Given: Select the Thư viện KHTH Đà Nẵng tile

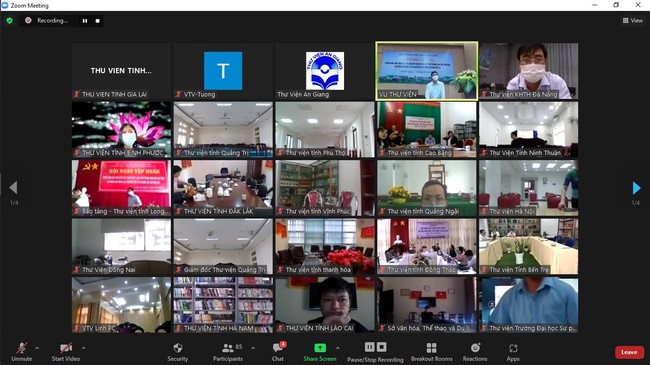Looking at the screenshot, I should (529, 71).
